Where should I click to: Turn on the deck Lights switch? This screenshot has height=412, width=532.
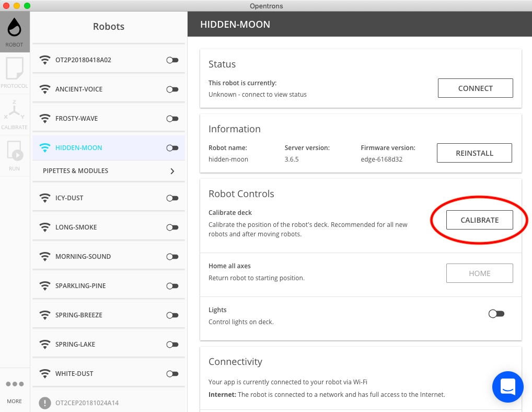[496, 314]
